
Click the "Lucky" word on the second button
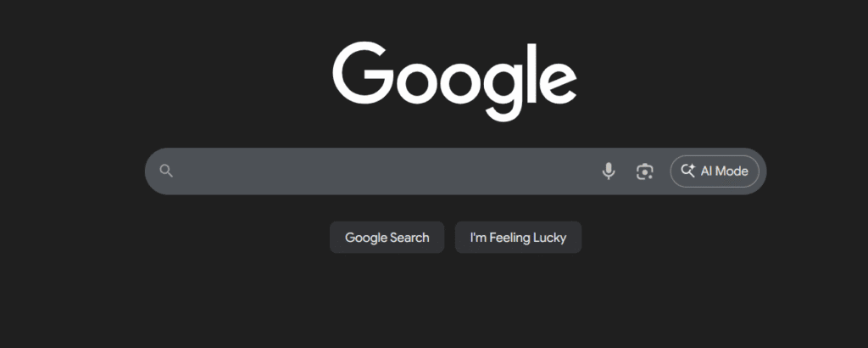click(549, 238)
